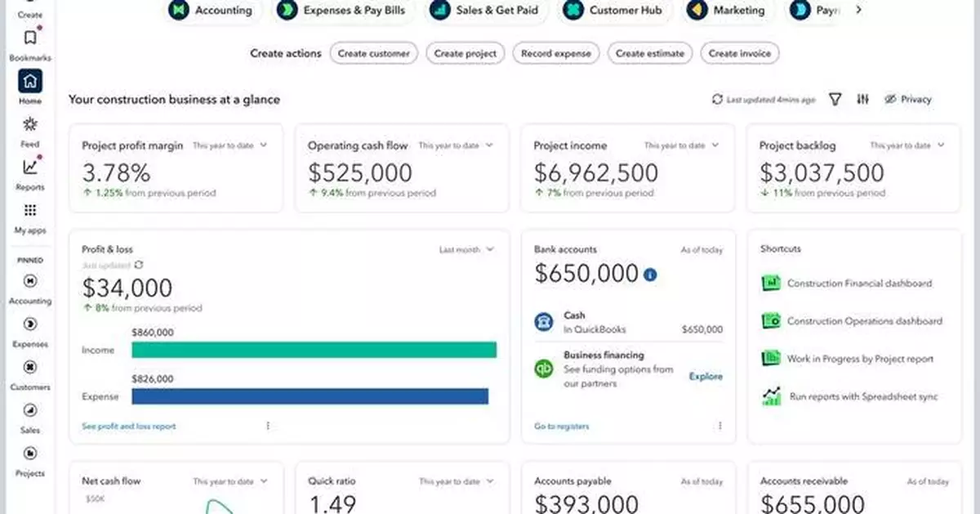
Task: Select the Marketing tab at the top
Action: [x=726, y=11]
